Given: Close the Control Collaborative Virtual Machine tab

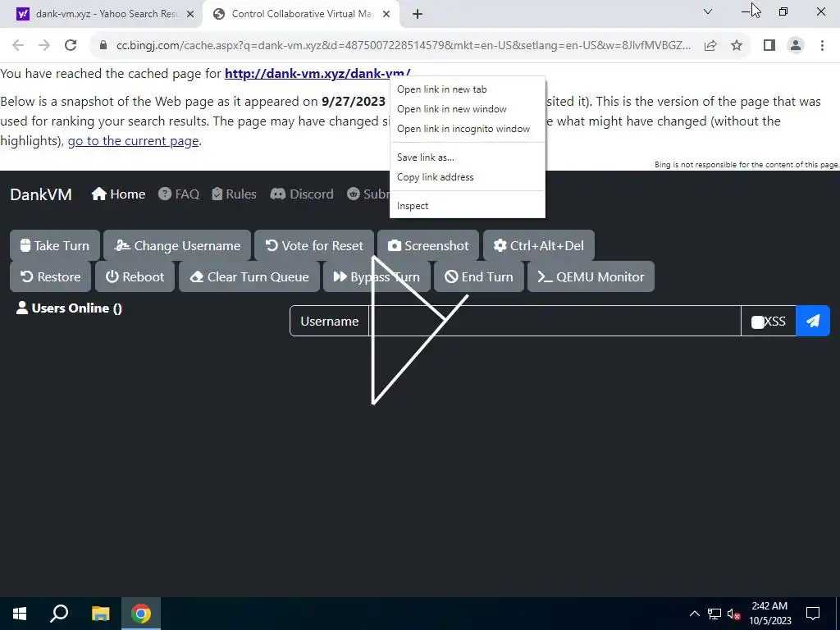Looking at the screenshot, I should point(386,15).
